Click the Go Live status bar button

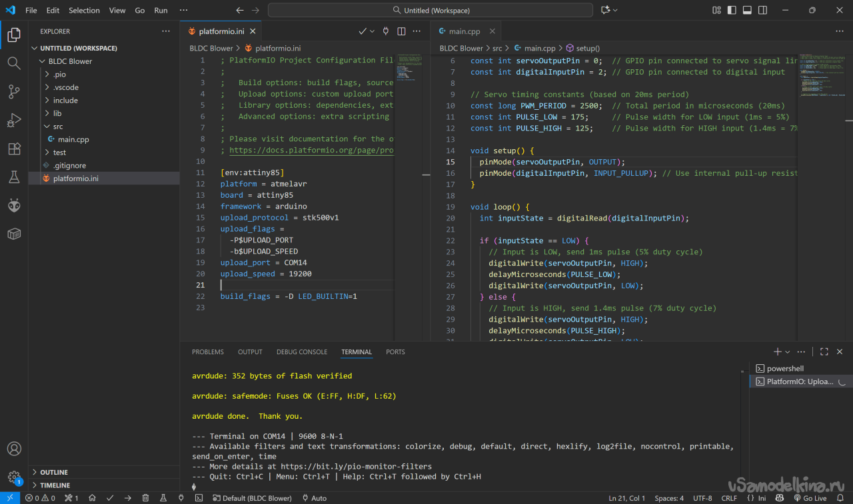point(810,498)
